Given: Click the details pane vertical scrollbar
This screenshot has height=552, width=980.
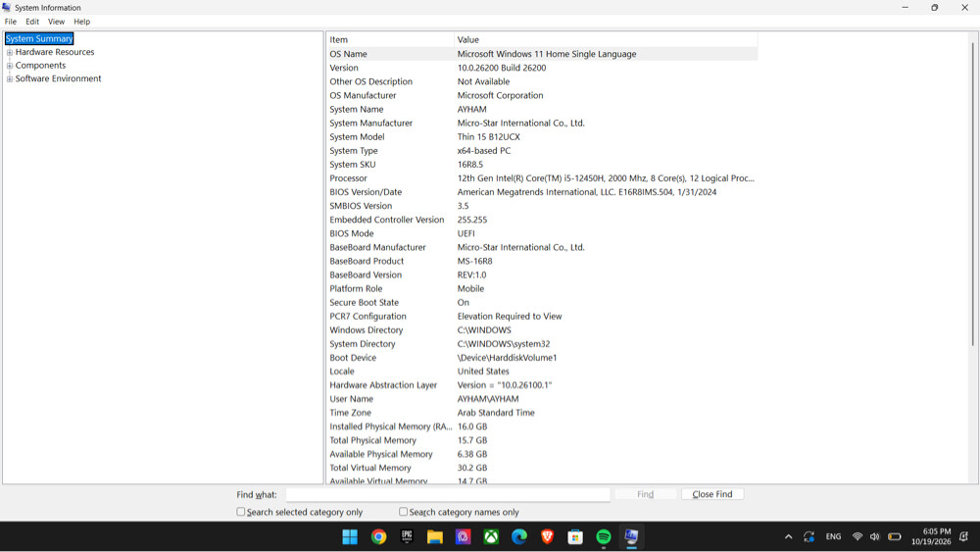Looking at the screenshot, I should pyautogui.click(x=972, y=194).
